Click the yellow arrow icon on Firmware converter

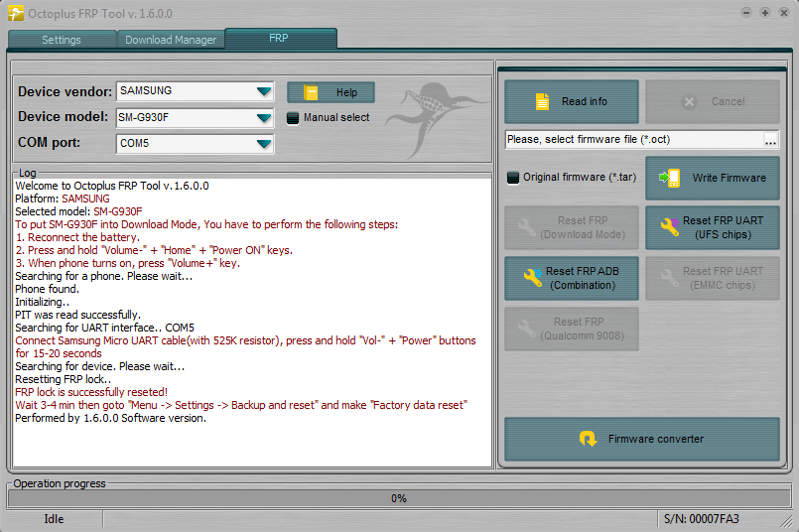pos(588,439)
